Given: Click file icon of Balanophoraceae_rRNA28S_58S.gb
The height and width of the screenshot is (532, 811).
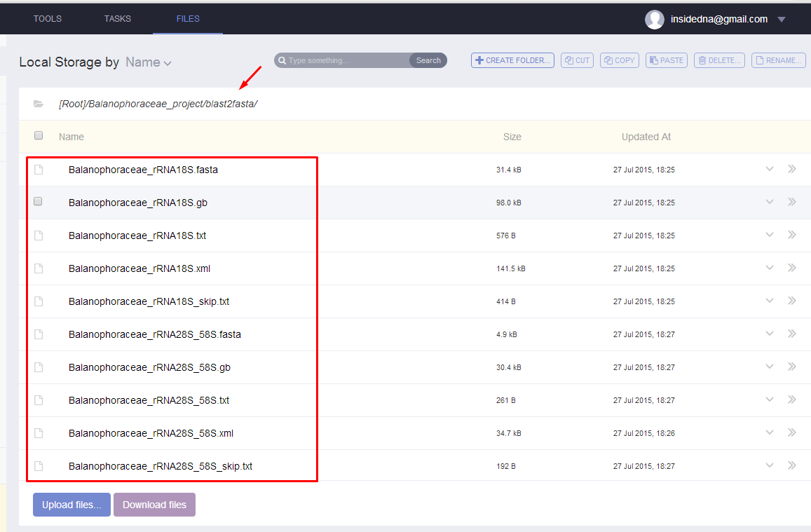Looking at the screenshot, I should click(x=39, y=367).
